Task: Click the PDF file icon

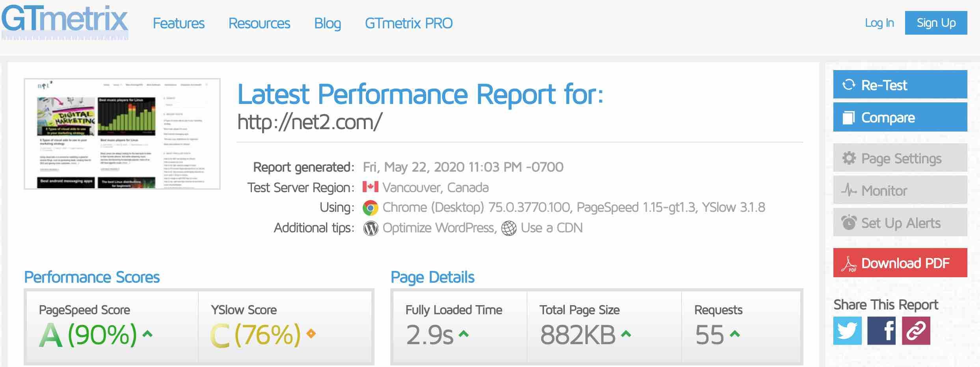Action: pos(849,263)
